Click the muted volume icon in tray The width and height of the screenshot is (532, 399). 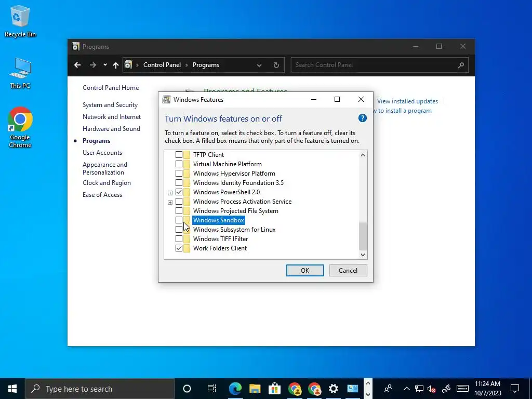click(431, 389)
